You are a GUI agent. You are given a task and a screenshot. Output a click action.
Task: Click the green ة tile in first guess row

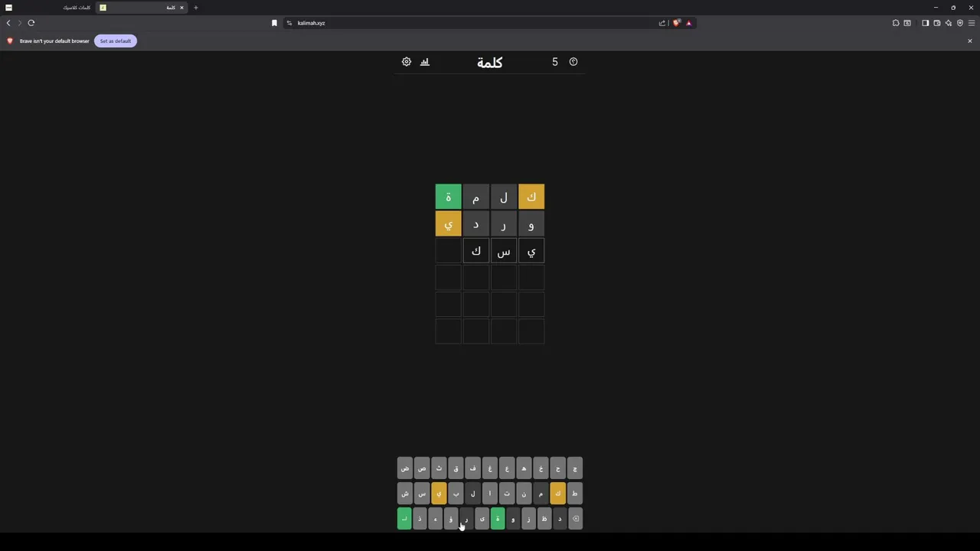click(449, 197)
